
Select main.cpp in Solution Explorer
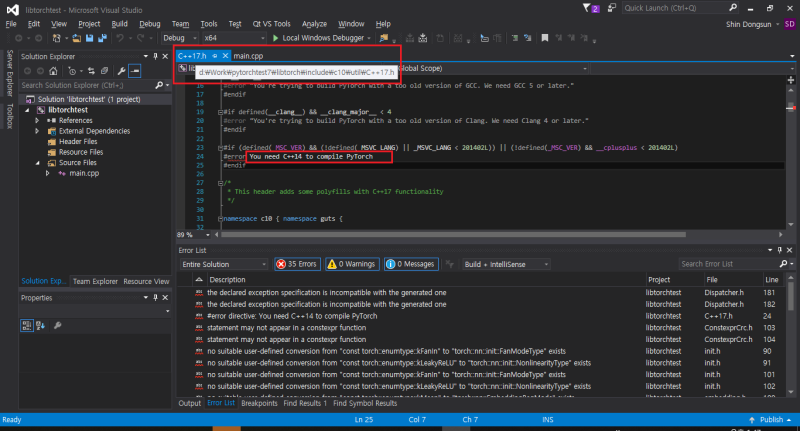pos(84,173)
